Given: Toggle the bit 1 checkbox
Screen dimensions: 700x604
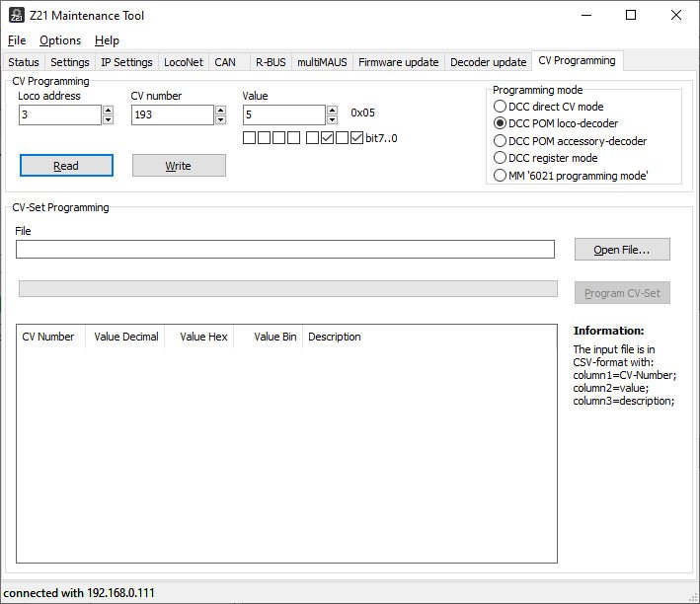Looking at the screenshot, I should click(342, 138).
